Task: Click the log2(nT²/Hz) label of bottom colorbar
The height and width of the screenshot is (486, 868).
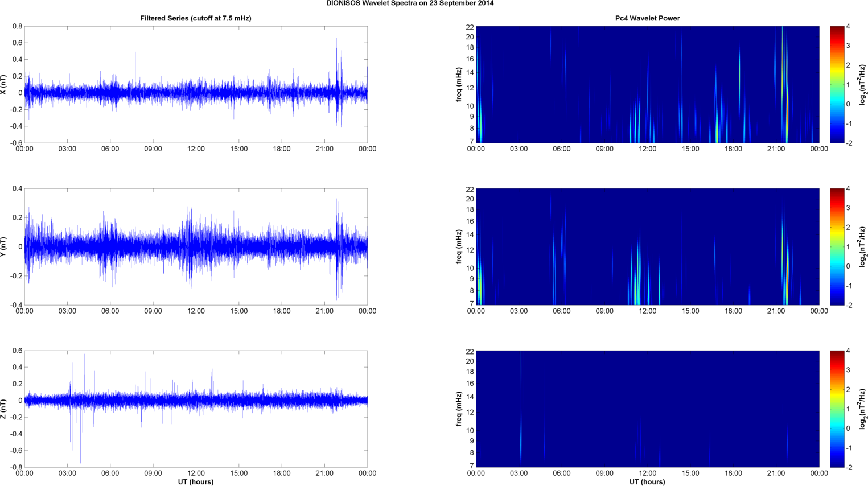Action: (863, 409)
